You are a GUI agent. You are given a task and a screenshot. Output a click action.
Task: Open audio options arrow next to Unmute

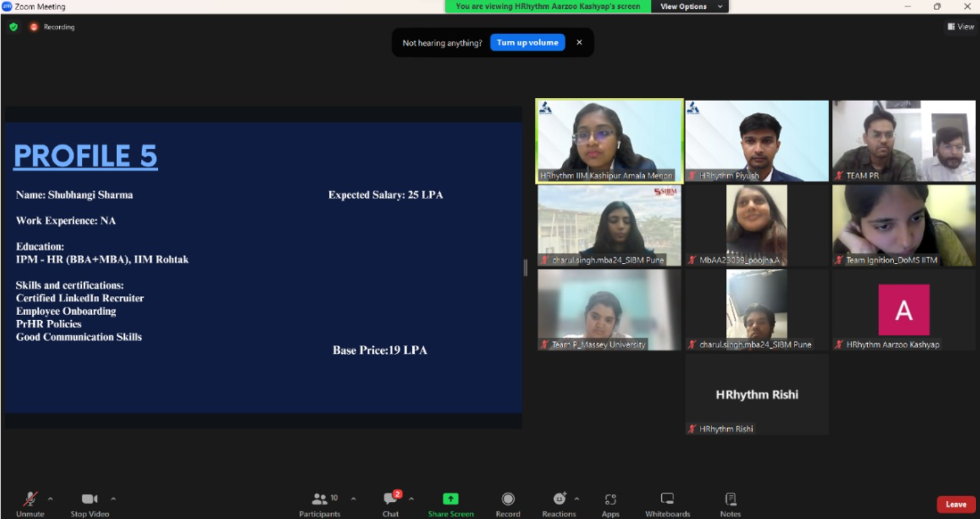(50, 499)
